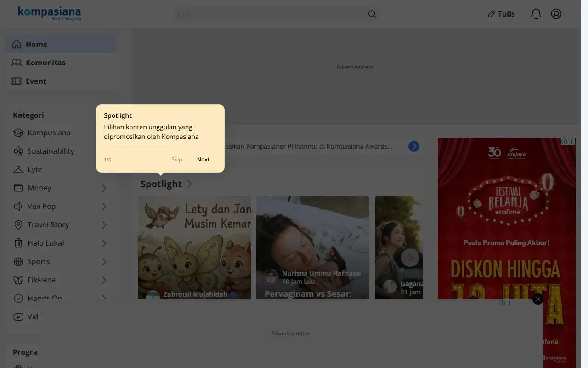Close the bottom ad with X icon
Image resolution: width=588 pixels, height=368 pixels.
(x=538, y=299)
